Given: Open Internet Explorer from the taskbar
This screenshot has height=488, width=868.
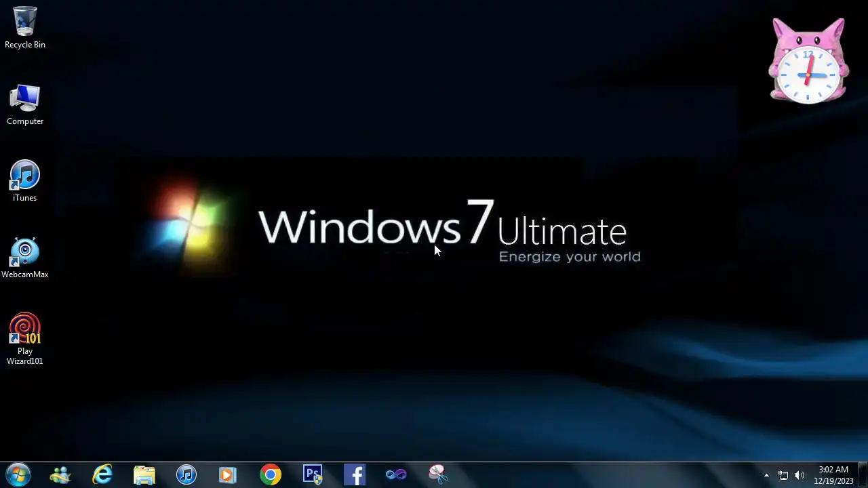Looking at the screenshot, I should pyautogui.click(x=102, y=474).
